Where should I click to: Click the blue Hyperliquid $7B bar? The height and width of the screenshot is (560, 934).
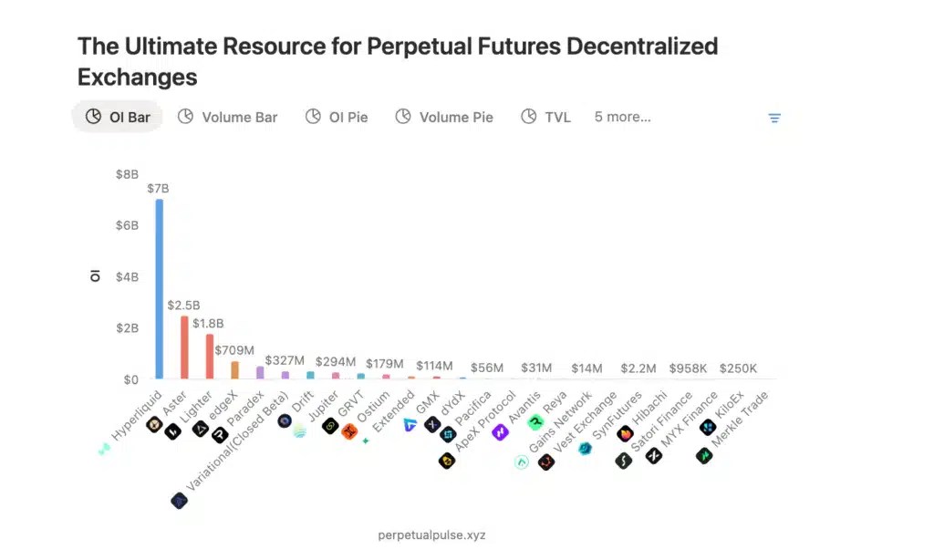pyautogui.click(x=159, y=289)
